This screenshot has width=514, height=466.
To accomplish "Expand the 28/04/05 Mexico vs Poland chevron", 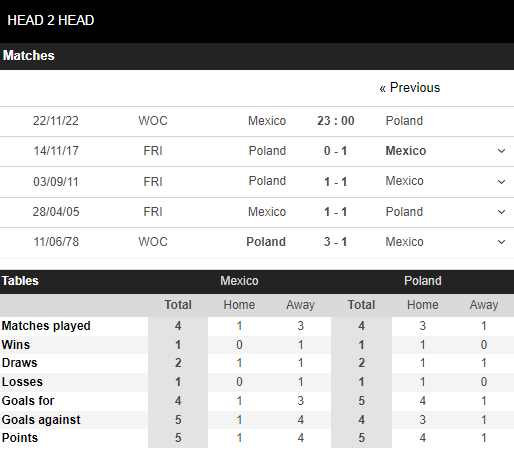I will tap(501, 212).
